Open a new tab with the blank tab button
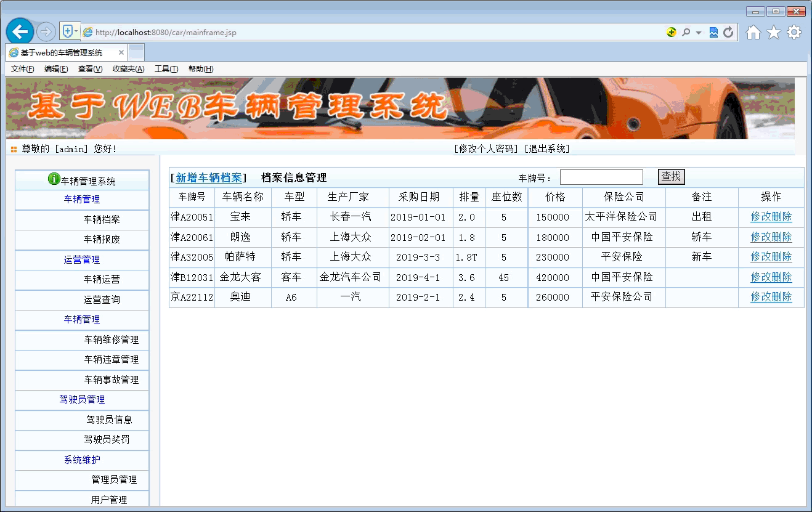The height and width of the screenshot is (512, 812). (x=137, y=52)
